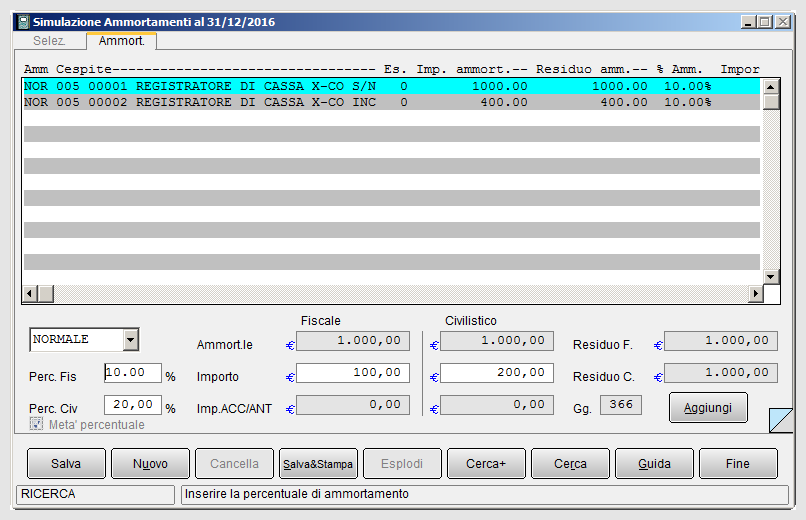
Task: Toggle the Meta' percentuale checkbox
Action: [x=36, y=424]
